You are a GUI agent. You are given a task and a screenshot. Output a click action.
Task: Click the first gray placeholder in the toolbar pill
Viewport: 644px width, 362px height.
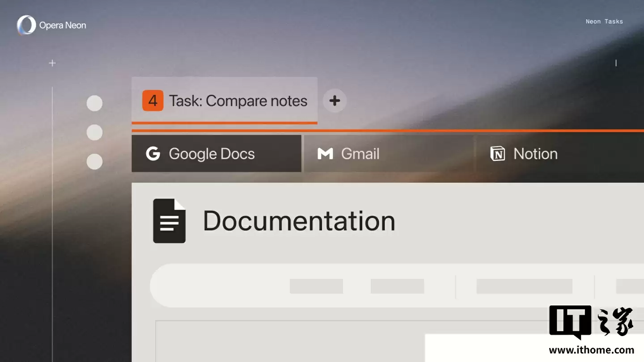coord(316,286)
